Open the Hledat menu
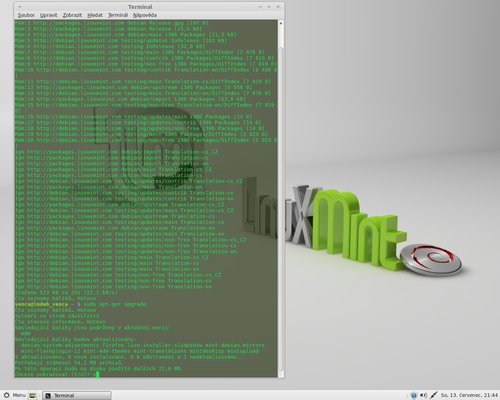Viewport: 500px width, 400px height. pos(95,15)
